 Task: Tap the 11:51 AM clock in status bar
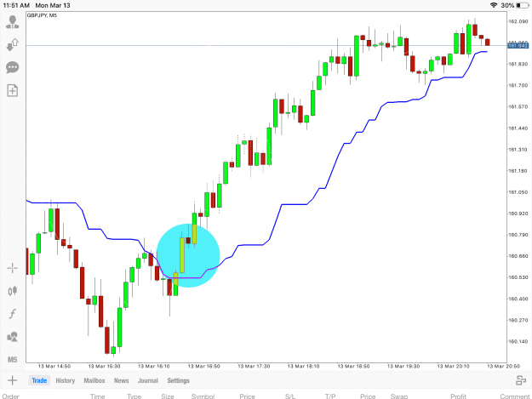(x=16, y=5)
